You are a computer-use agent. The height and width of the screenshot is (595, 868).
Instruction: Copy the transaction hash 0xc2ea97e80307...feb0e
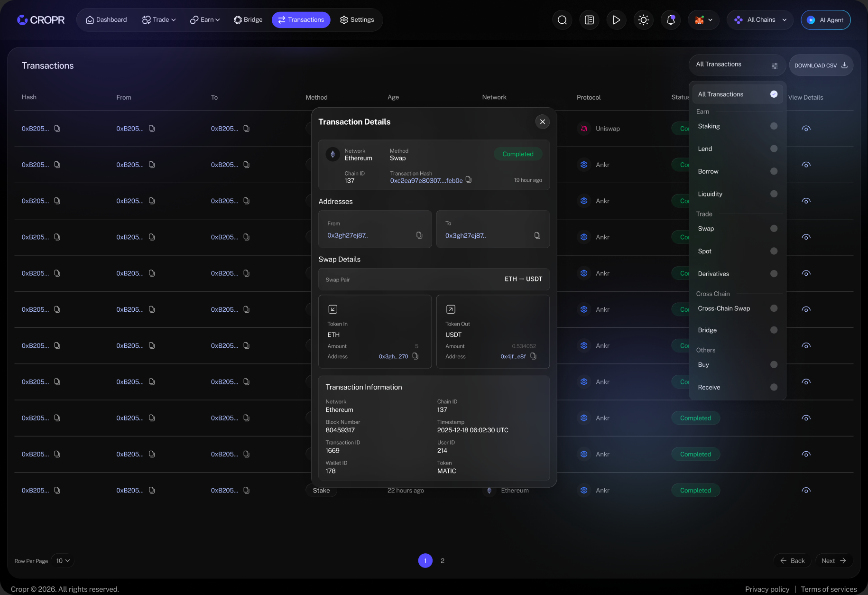pos(469,180)
